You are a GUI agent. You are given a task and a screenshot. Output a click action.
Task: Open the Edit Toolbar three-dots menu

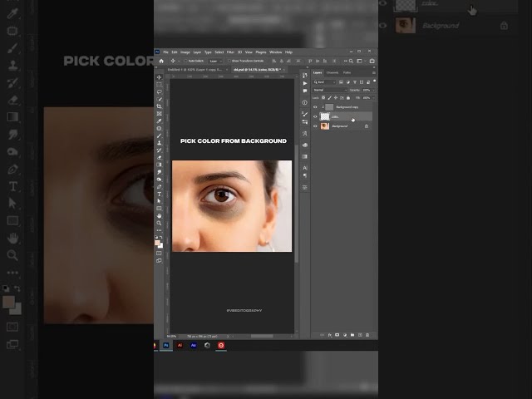[x=159, y=230]
